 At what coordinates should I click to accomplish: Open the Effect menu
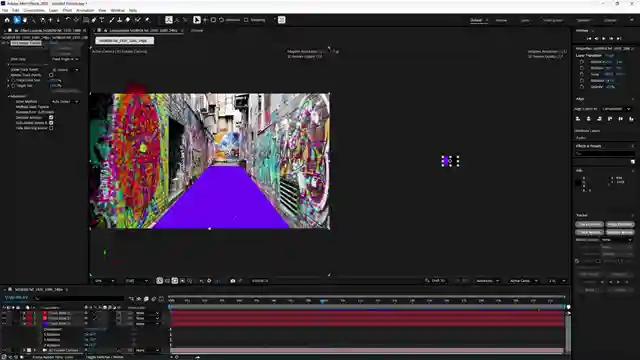(67, 10)
